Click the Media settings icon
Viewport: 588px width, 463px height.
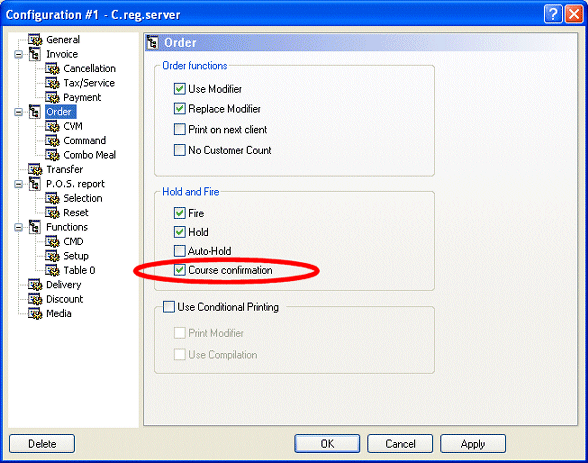click(x=35, y=314)
